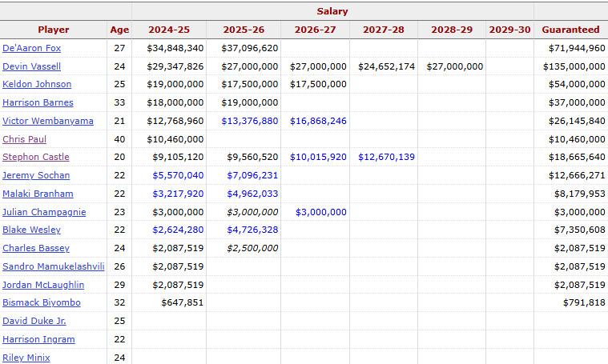Click Stephon Castle's blue $10,015,920 option
608x364 pixels.
click(x=318, y=157)
